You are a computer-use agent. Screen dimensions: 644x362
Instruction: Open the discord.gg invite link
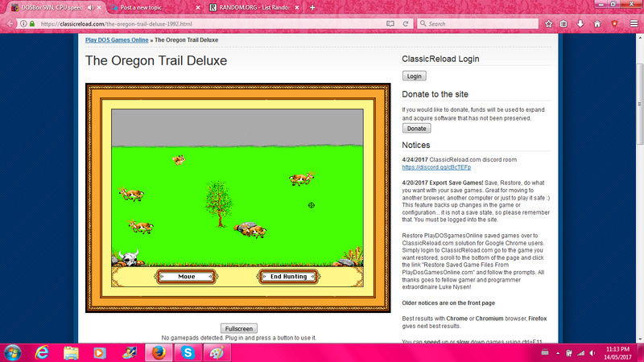436,167
